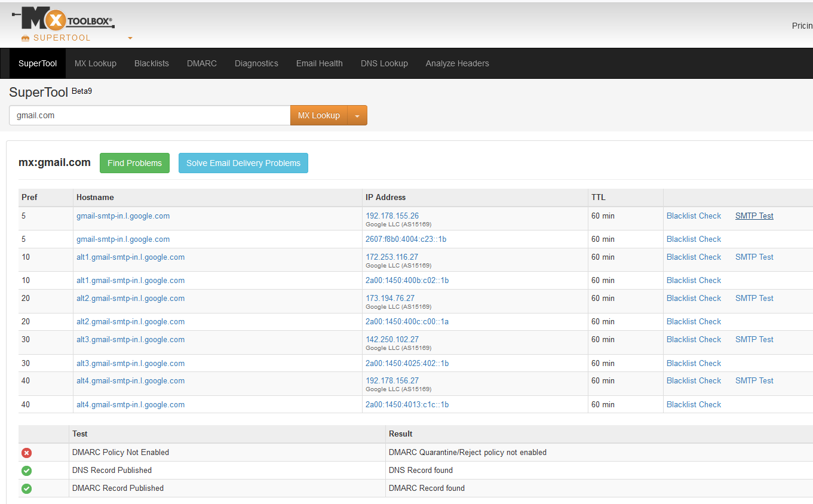The width and height of the screenshot is (813, 504).
Task: Run SMTP Test for 172.253.116.27 row
Action: point(754,257)
